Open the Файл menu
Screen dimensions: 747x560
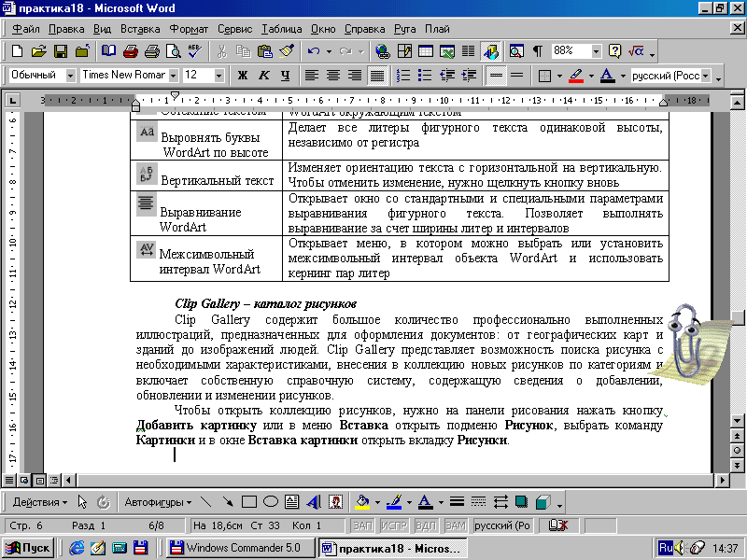click(26, 29)
